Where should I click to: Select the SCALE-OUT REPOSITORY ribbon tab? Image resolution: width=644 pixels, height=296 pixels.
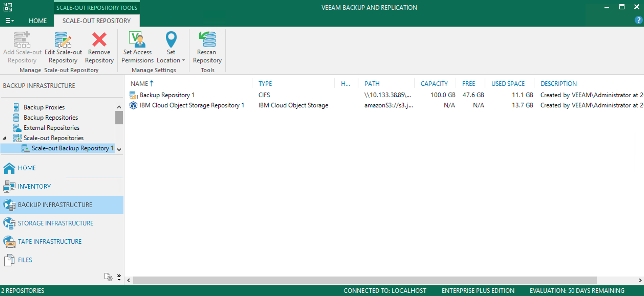point(96,21)
